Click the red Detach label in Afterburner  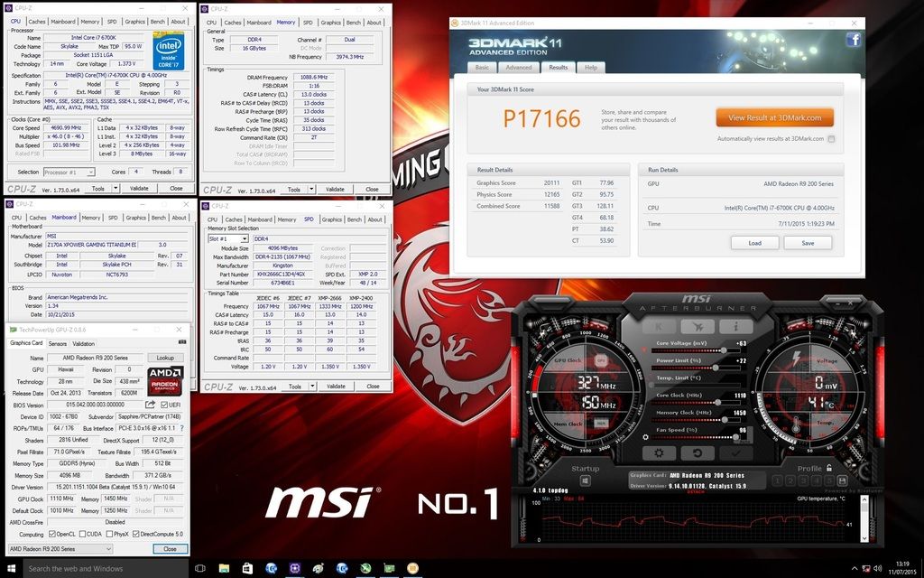click(x=696, y=491)
